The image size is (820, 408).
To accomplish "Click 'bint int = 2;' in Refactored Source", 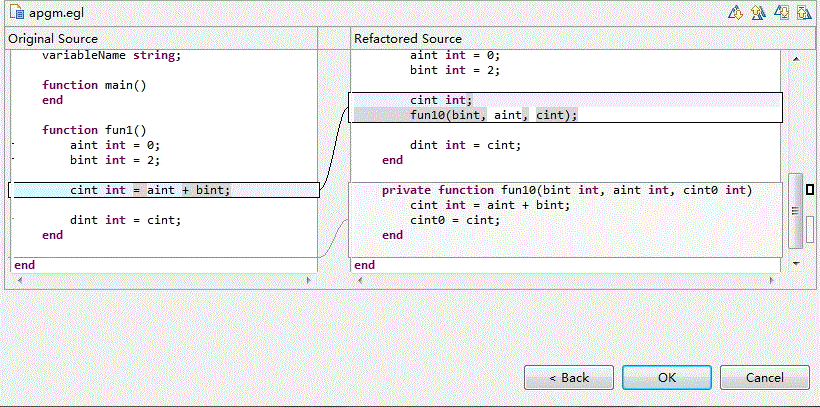I will 455,70.
